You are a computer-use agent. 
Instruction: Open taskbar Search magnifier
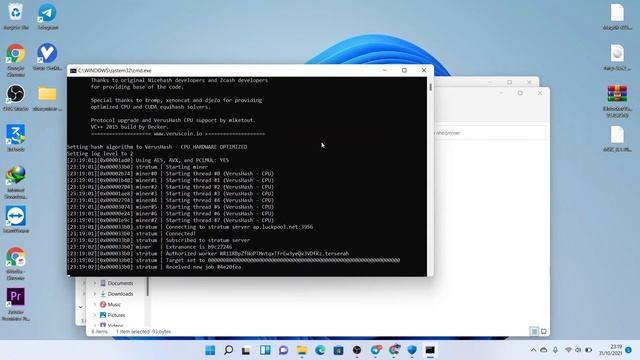tap(229, 350)
